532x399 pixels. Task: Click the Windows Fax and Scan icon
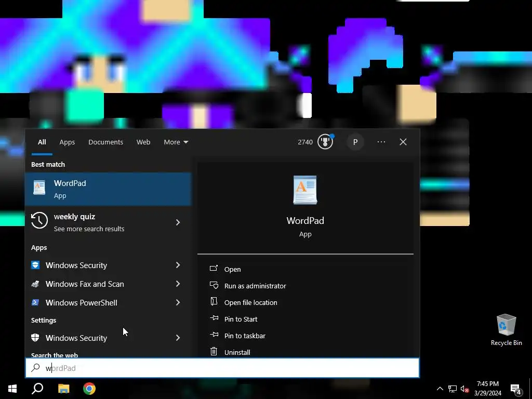click(x=35, y=284)
